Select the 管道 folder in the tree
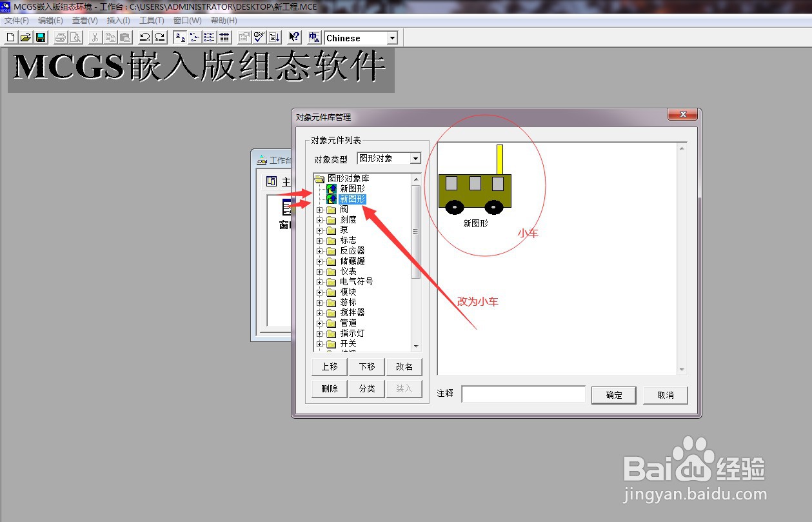This screenshot has height=522, width=812. point(348,323)
